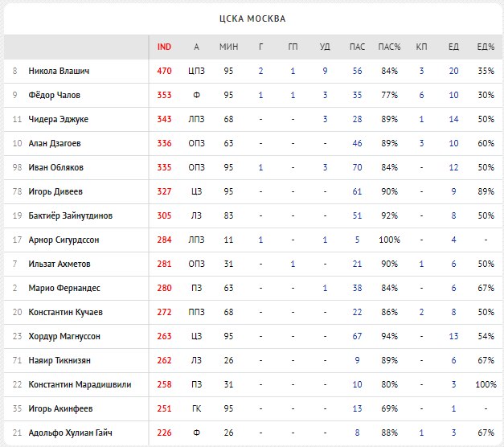
Task: Click Гайч's pass accuracy 88%
Action: [389, 433]
